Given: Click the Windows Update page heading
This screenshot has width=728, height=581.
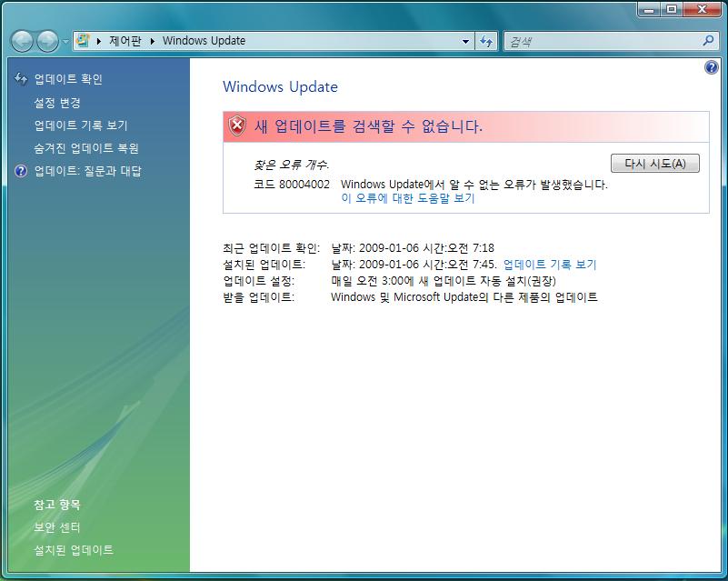Looking at the screenshot, I should [280, 87].
